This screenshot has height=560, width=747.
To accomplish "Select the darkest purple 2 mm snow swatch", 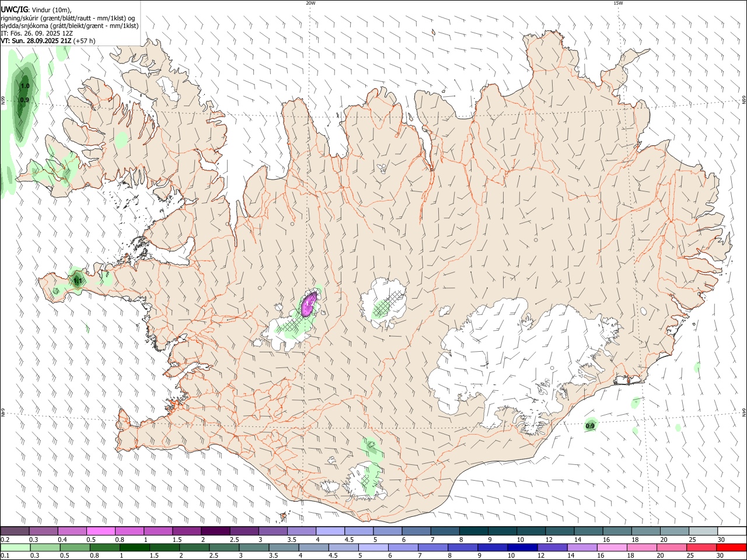I will [215, 531].
